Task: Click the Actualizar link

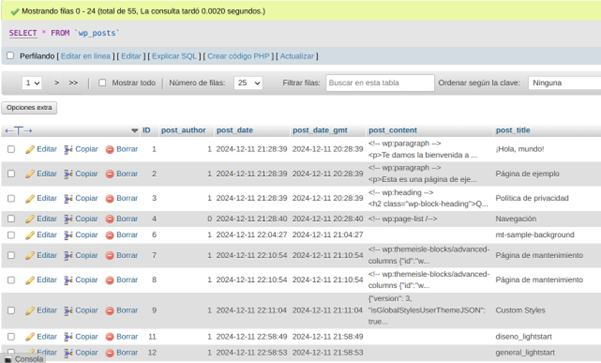Action: (x=297, y=56)
